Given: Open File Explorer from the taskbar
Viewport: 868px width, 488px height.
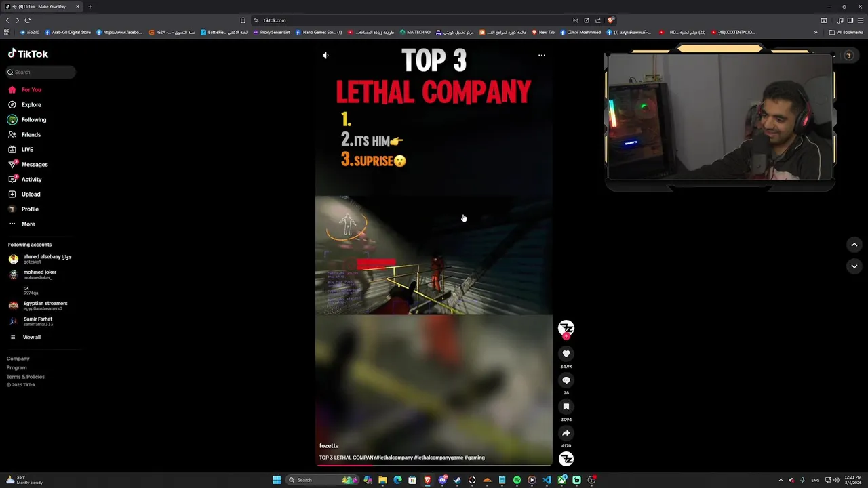Looking at the screenshot, I should 382,480.
